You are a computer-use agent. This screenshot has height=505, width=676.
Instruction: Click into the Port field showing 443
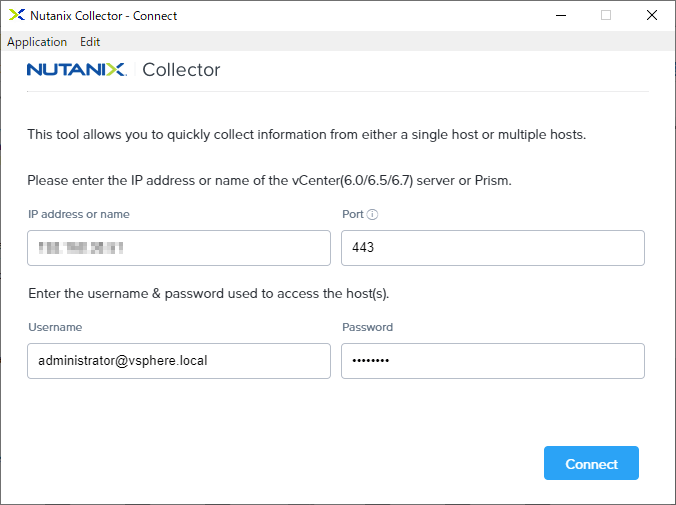coord(492,248)
